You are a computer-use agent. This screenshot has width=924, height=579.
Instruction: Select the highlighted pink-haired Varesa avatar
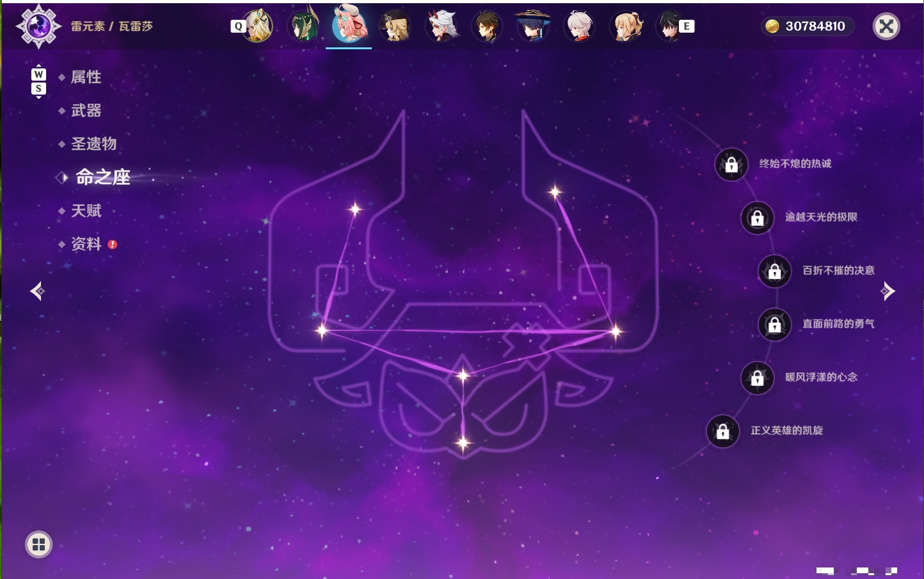[349, 24]
